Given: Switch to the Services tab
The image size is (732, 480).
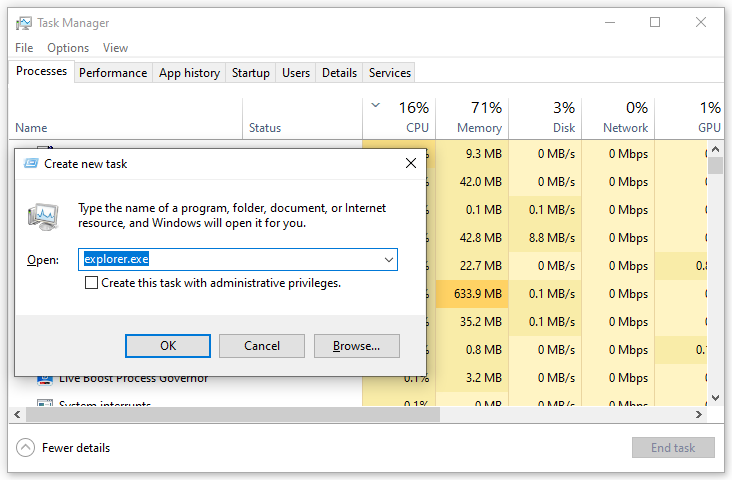Looking at the screenshot, I should pyautogui.click(x=390, y=73).
